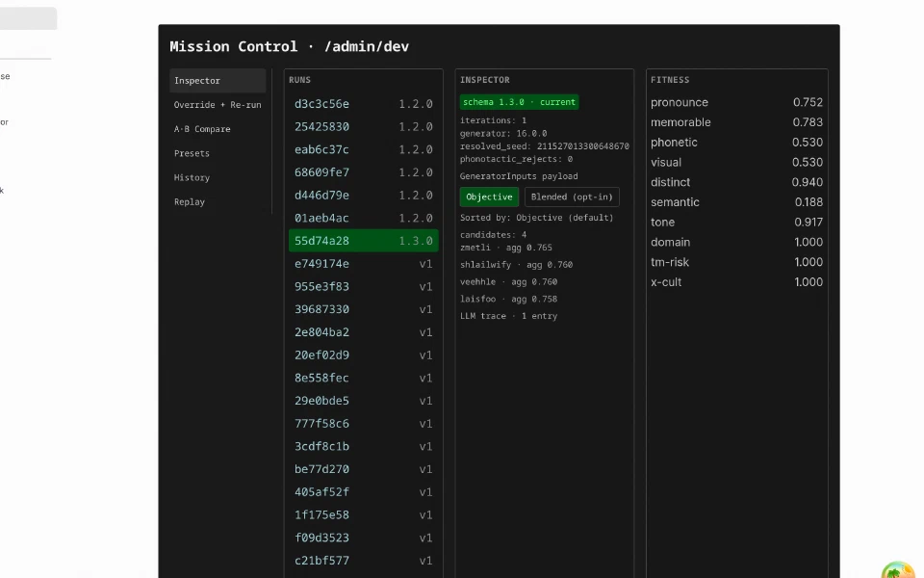This screenshot has height=578, width=924.
Task: Select run 955e3f83
Action: (x=364, y=287)
